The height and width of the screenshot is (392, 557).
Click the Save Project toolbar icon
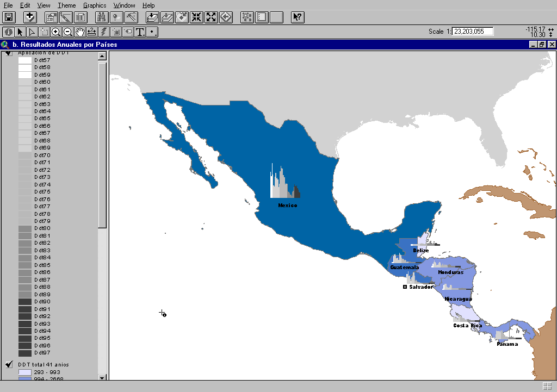click(9, 17)
